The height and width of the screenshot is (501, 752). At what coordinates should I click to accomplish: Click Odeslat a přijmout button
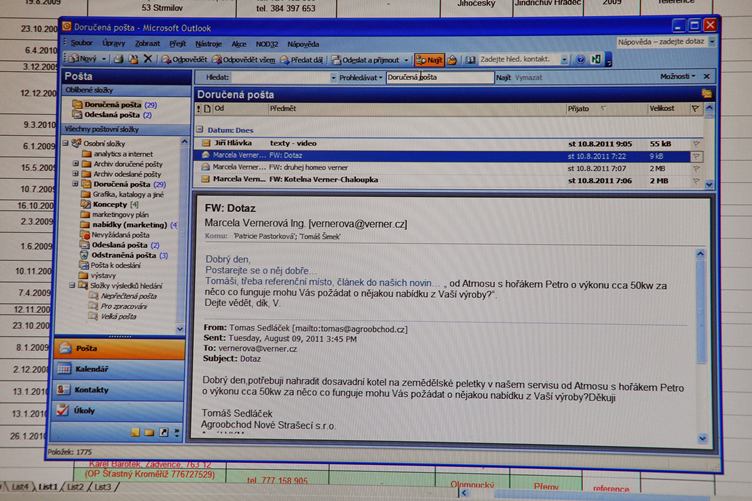tap(365, 60)
